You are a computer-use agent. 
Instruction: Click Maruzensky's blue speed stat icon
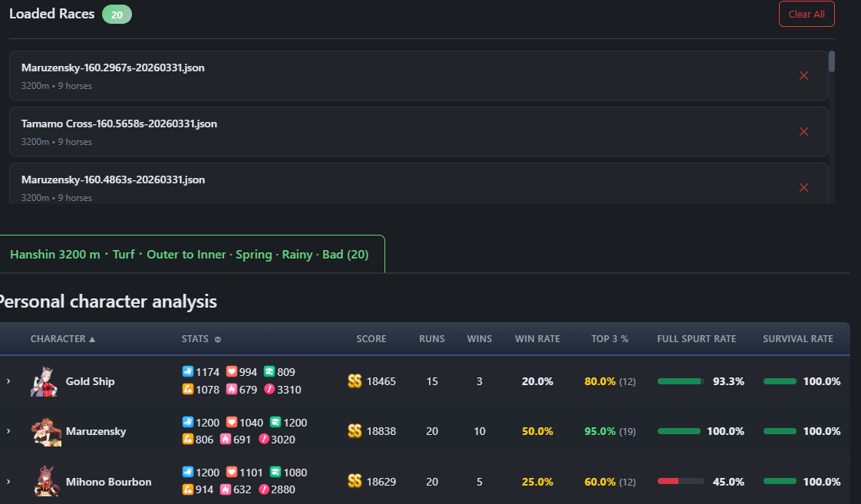[x=188, y=422]
